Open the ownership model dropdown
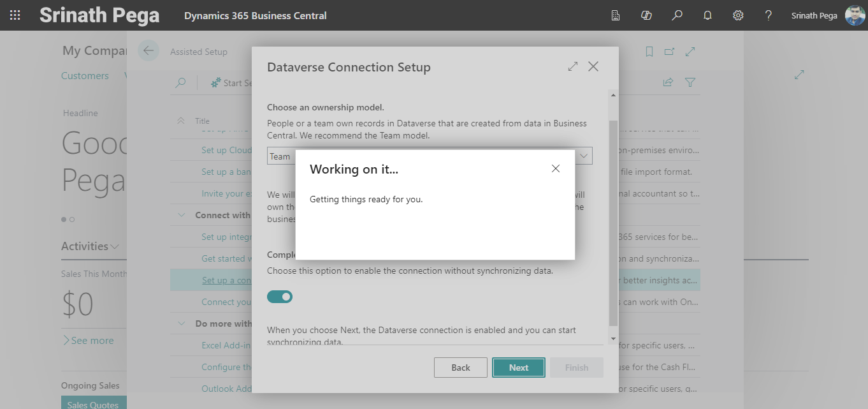The height and width of the screenshot is (409, 868). click(583, 156)
